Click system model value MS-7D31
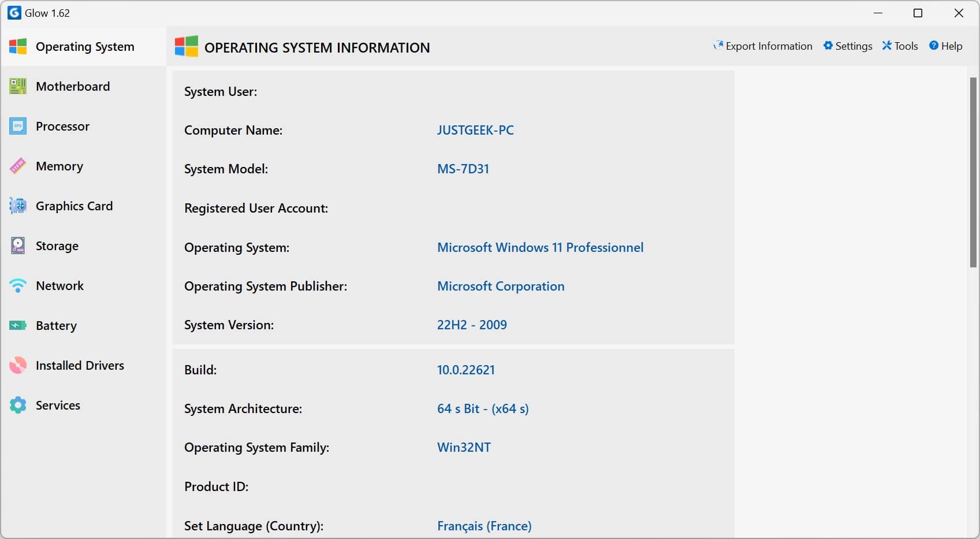The image size is (980, 539). click(x=463, y=169)
